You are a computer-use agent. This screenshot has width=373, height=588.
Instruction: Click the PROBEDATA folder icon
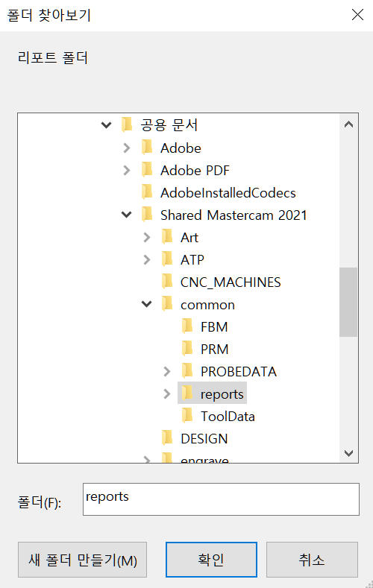(x=187, y=370)
